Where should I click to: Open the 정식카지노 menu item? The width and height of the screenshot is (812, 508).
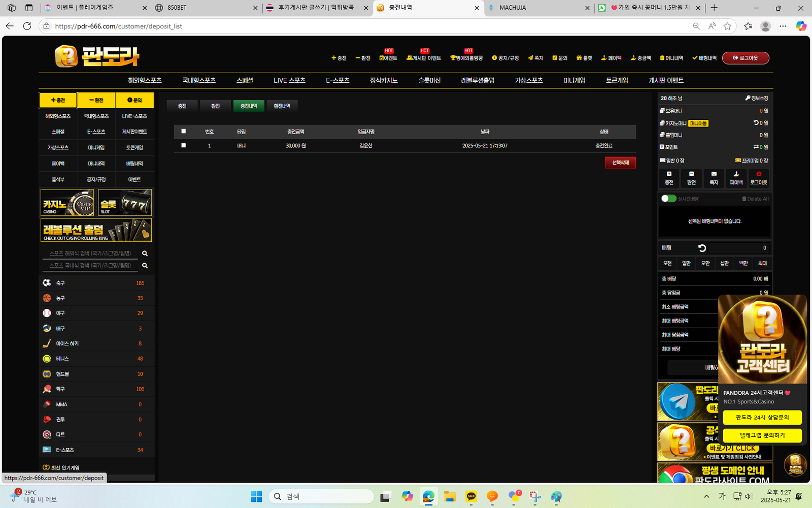coord(383,80)
